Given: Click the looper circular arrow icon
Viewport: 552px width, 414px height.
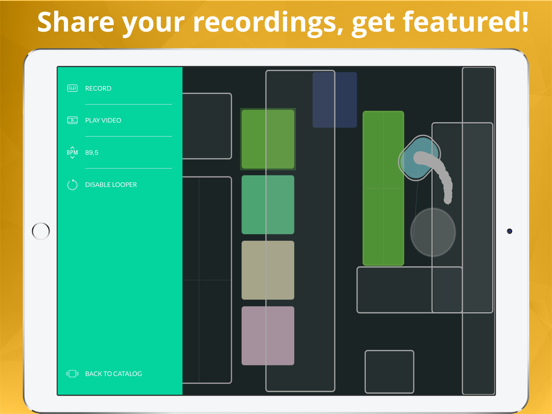Looking at the screenshot, I should (72, 184).
